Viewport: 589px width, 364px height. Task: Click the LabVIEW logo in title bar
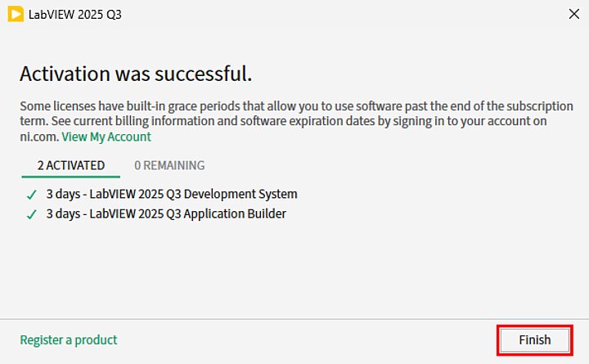(x=15, y=15)
